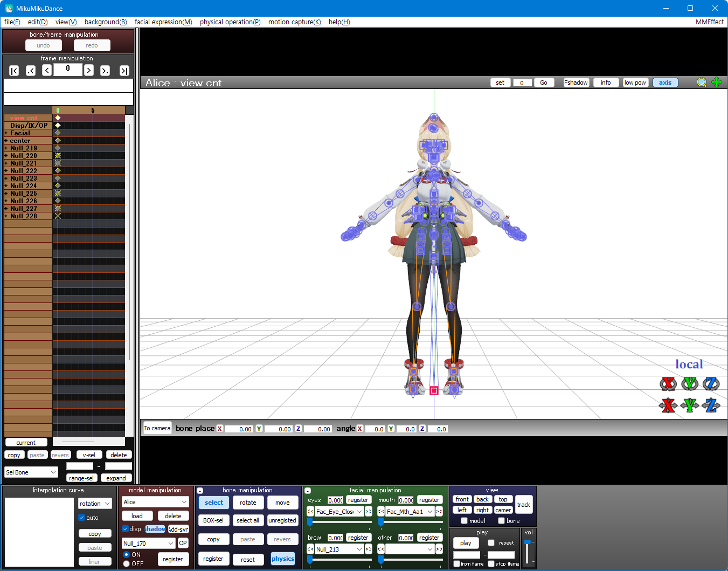Click the To camera button
728x571 pixels.
coord(157,428)
